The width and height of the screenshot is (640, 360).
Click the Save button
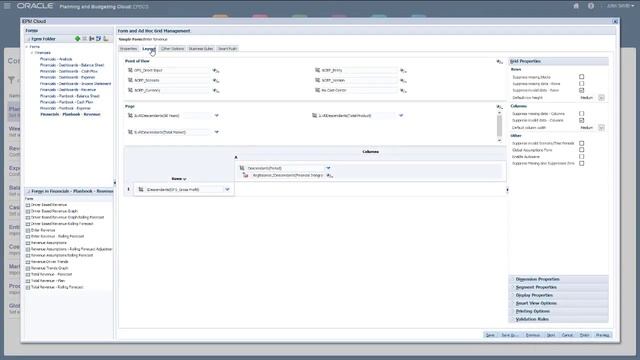point(490,335)
